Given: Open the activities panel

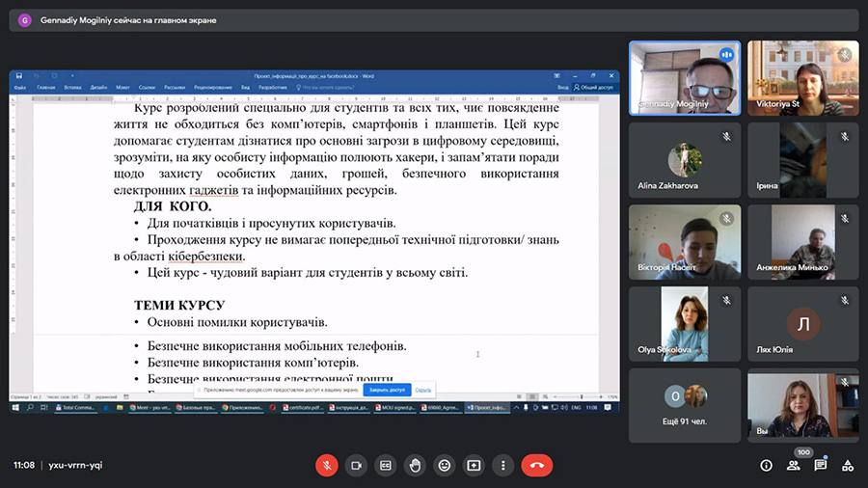Looking at the screenshot, I should tap(848, 465).
